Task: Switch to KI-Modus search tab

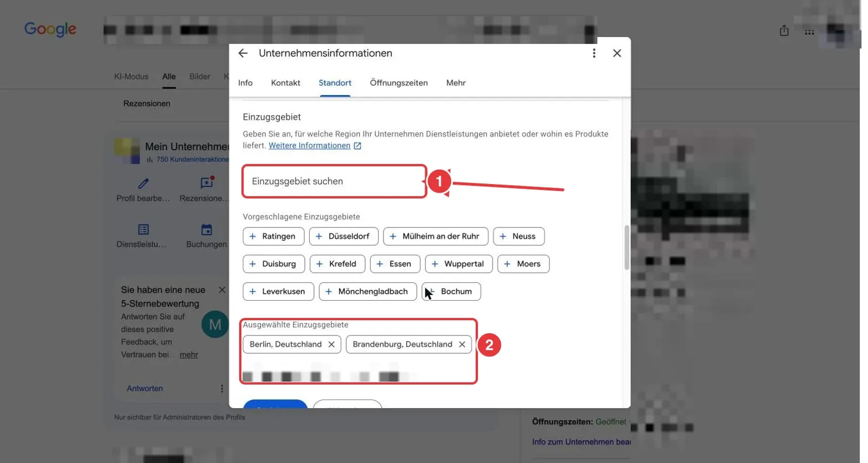Action: point(131,77)
